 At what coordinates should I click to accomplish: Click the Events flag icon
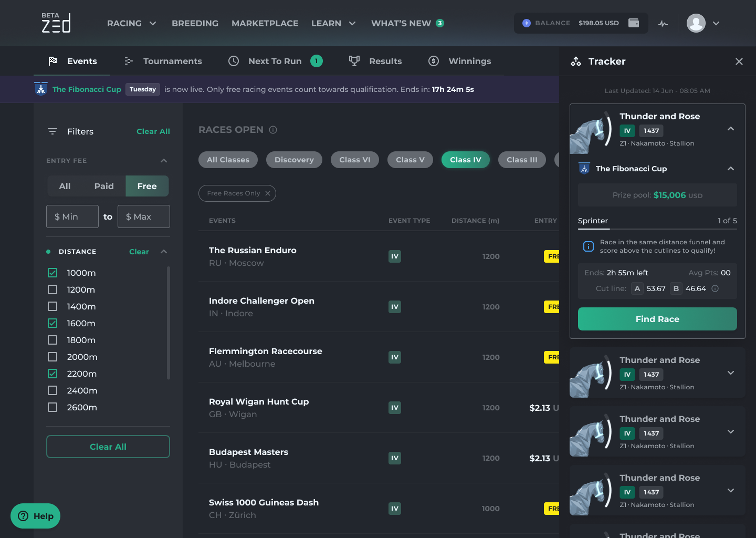(52, 61)
